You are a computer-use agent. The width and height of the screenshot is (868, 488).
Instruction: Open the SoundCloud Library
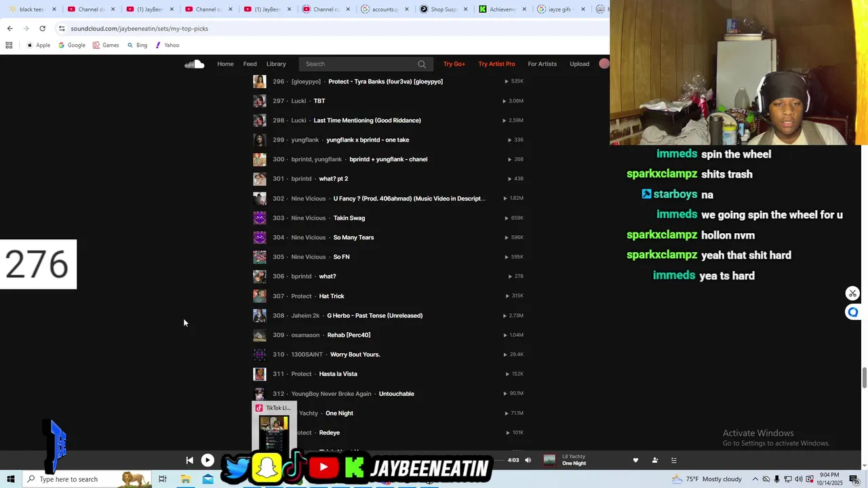point(276,64)
